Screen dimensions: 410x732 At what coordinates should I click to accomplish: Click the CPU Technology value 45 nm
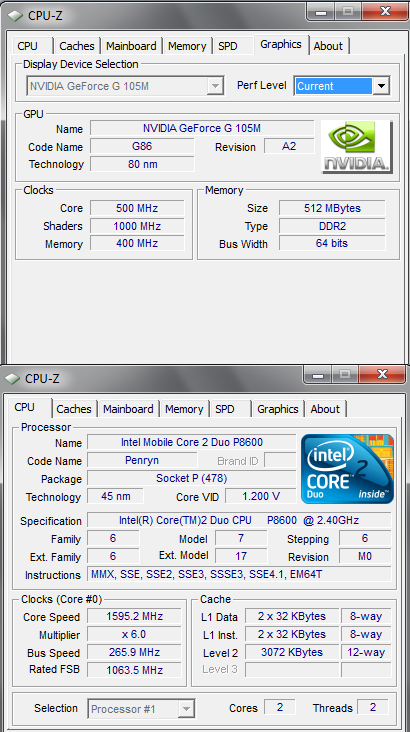[115, 496]
